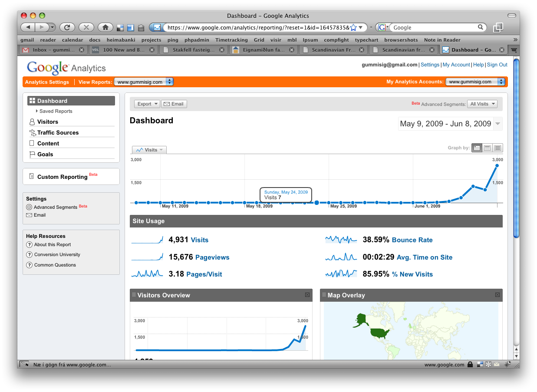Go back with the back arrow button
The image size is (537, 392).
pyautogui.click(x=27, y=27)
